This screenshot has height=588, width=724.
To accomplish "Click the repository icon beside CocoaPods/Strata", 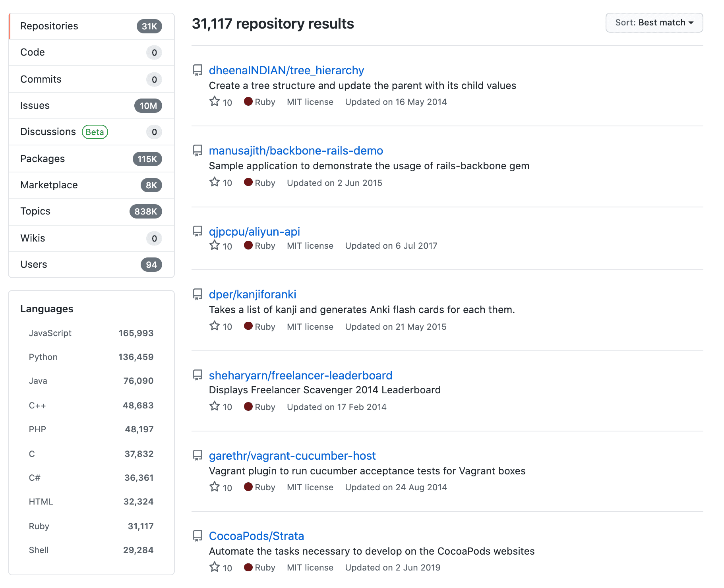I will [x=197, y=536].
